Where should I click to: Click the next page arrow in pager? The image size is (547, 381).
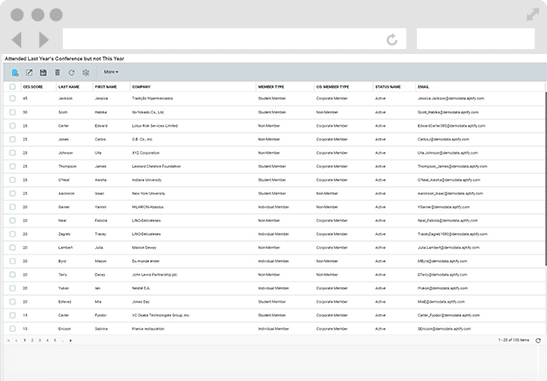[x=70, y=340]
